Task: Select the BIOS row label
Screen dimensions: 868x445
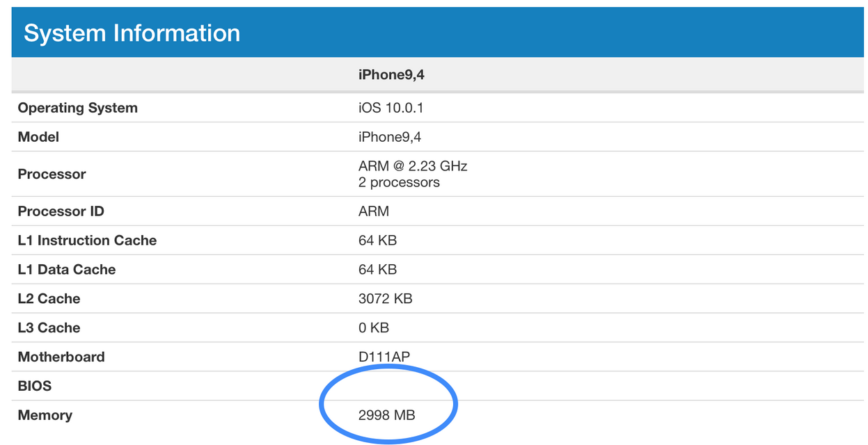Action: (35, 387)
